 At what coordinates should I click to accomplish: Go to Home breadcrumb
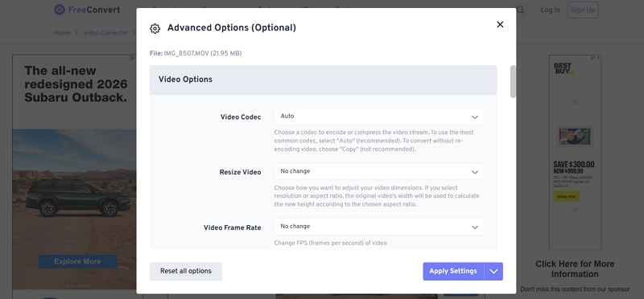[62, 33]
